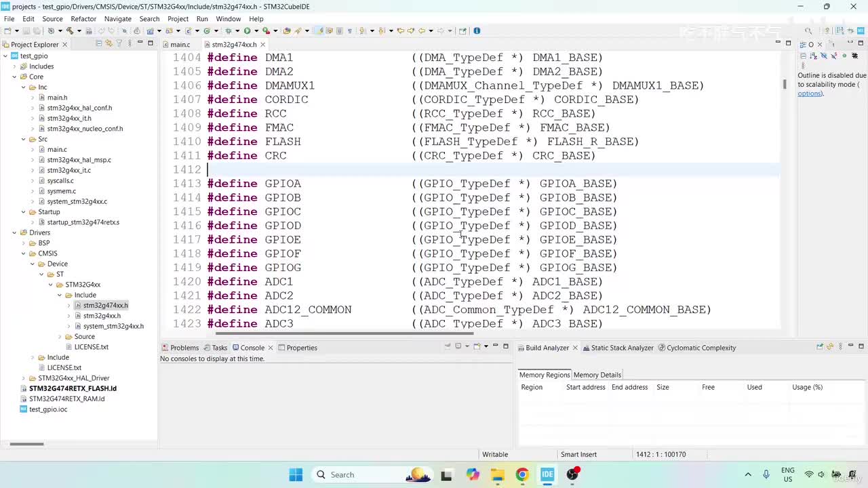868x488 pixels.
Task: Click the editor vertical scrollbar thumb
Action: [785, 84]
